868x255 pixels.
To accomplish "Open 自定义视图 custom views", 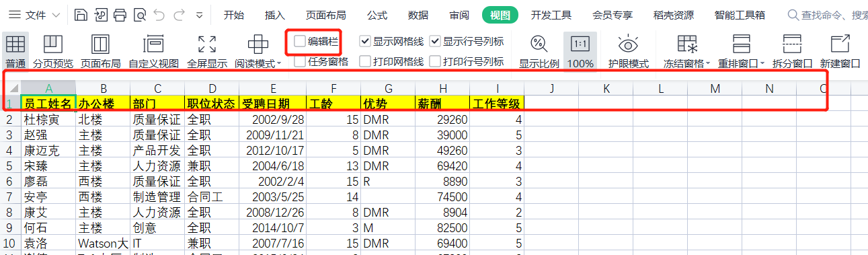I will pyautogui.click(x=154, y=51).
